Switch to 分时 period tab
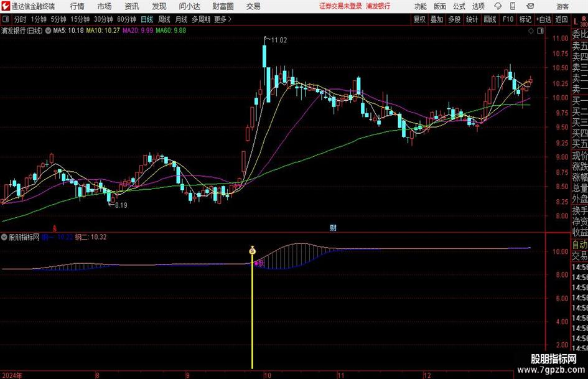This screenshot has height=379, width=588. 21,19
